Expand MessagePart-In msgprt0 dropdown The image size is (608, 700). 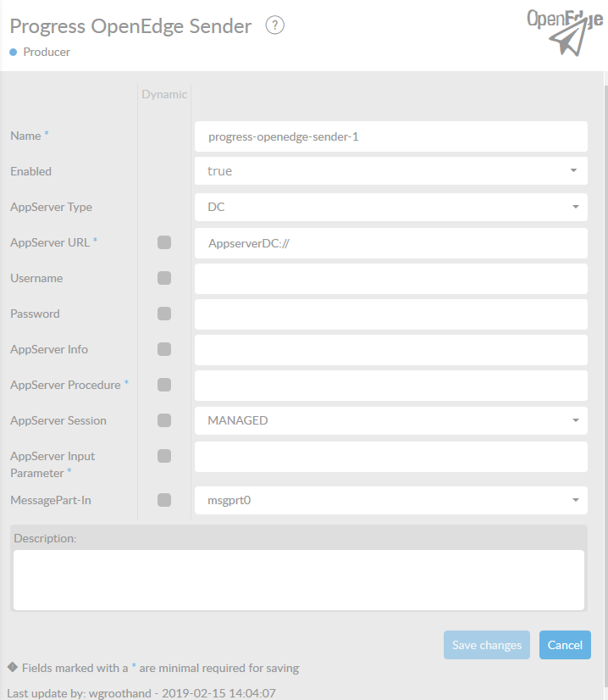390,500
